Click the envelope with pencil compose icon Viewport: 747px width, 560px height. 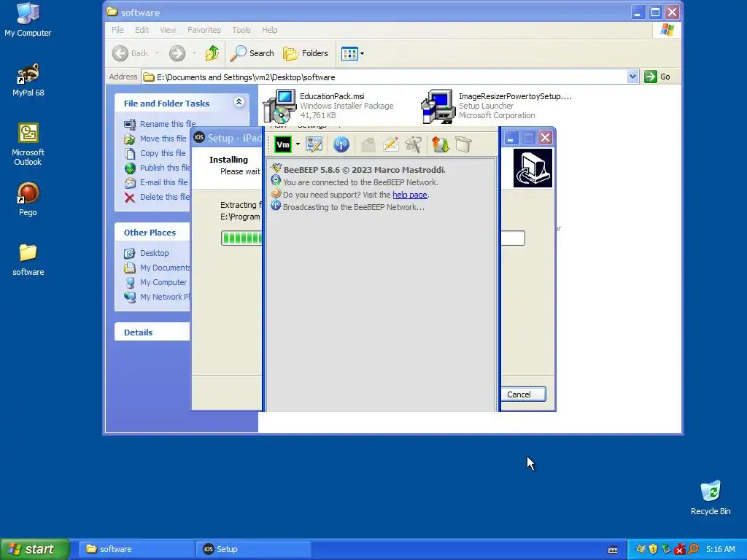391,145
